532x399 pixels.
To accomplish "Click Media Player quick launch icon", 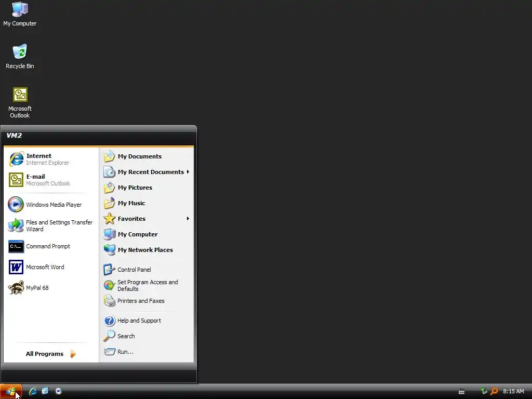I will click(x=58, y=391).
